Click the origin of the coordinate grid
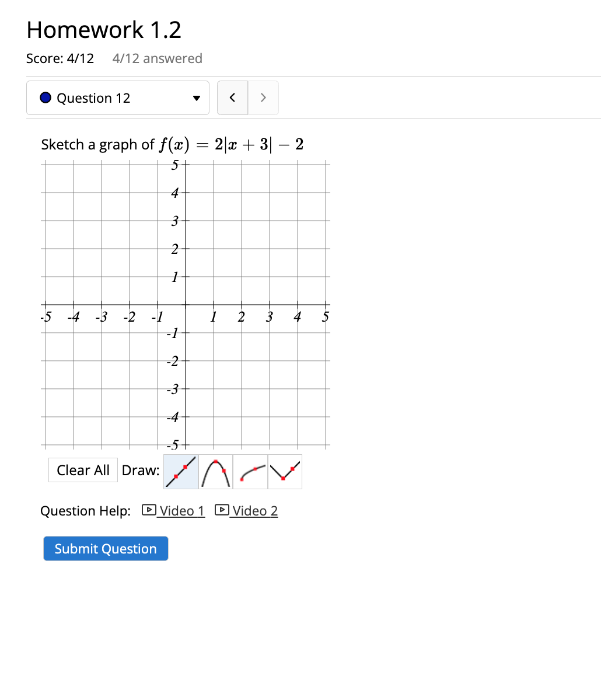 click(184, 305)
